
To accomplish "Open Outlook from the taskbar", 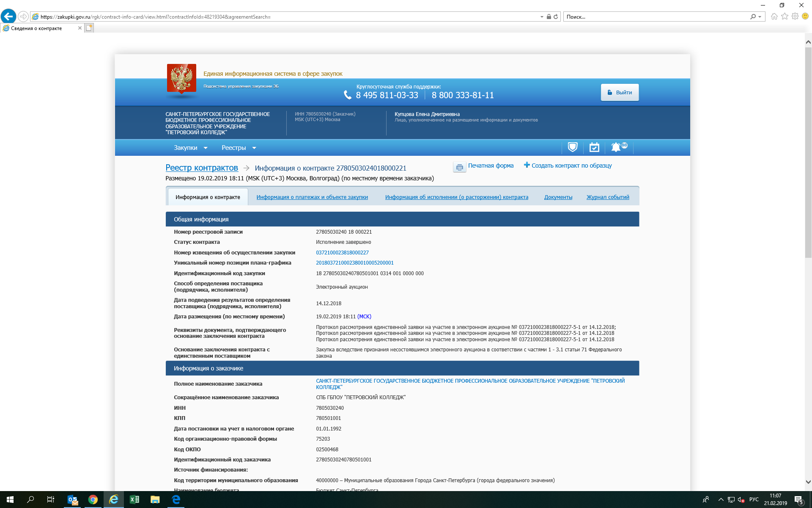I will tap(73, 500).
